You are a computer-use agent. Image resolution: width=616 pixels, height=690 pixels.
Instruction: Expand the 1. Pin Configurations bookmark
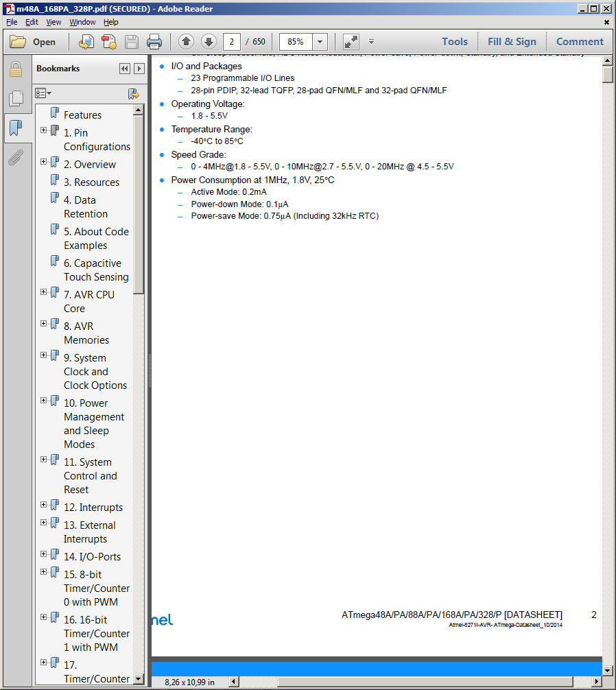click(44, 130)
